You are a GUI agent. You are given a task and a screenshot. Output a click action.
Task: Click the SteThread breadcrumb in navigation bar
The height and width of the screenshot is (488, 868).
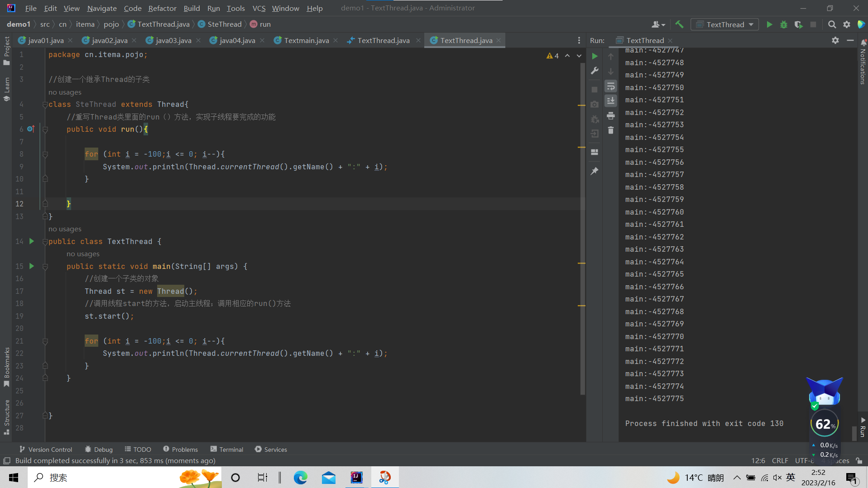click(220, 24)
